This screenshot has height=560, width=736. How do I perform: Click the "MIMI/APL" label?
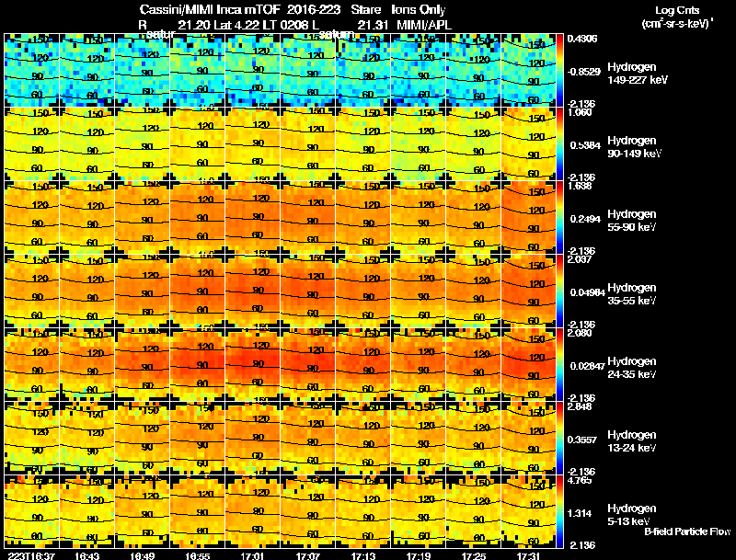[424, 25]
